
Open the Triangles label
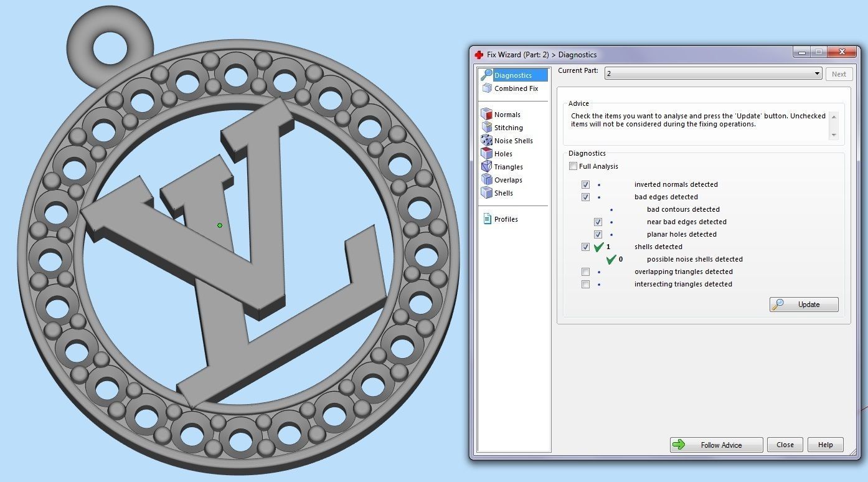coord(509,167)
